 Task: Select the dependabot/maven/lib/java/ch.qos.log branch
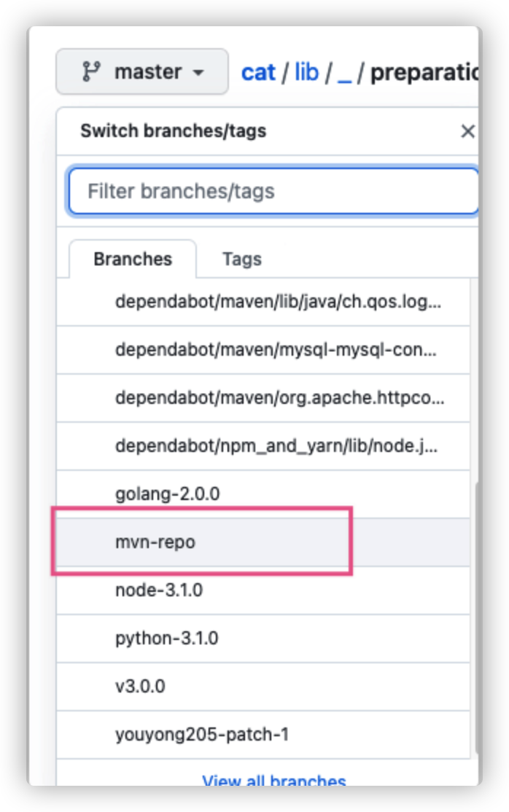(x=277, y=302)
